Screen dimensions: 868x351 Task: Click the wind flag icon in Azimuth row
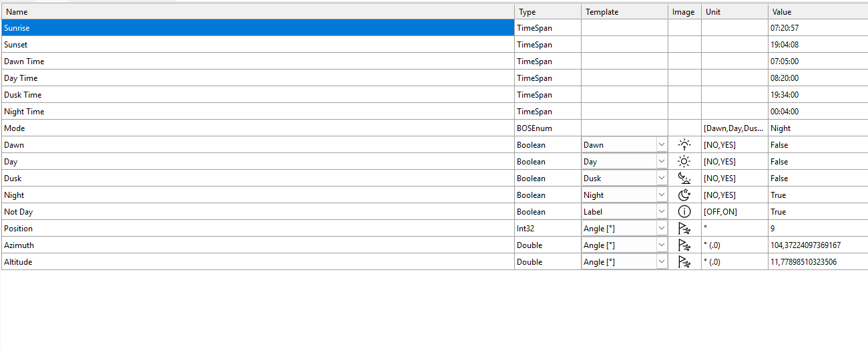click(684, 245)
